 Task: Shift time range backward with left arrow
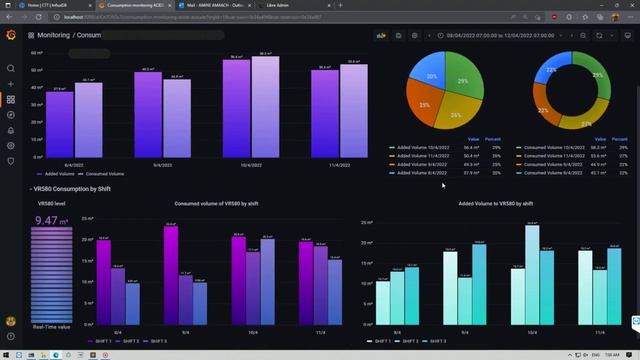tap(429, 36)
